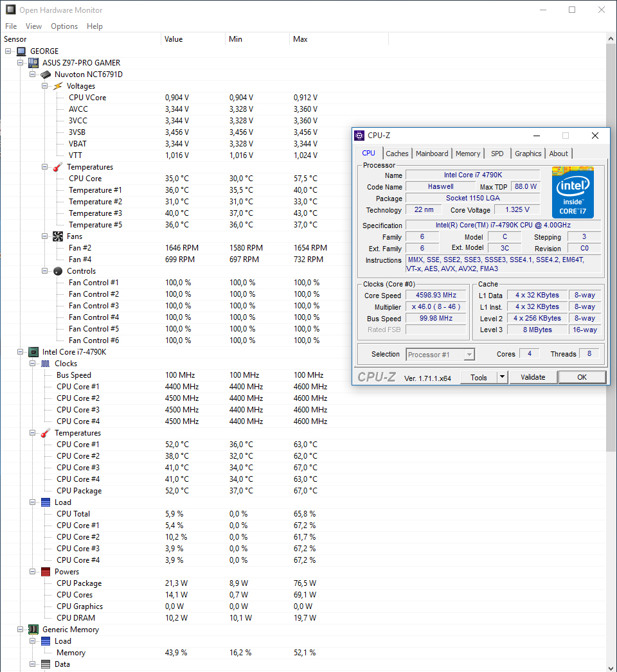
Task: Click the Voltages lightning bolt icon
Action: pos(57,86)
